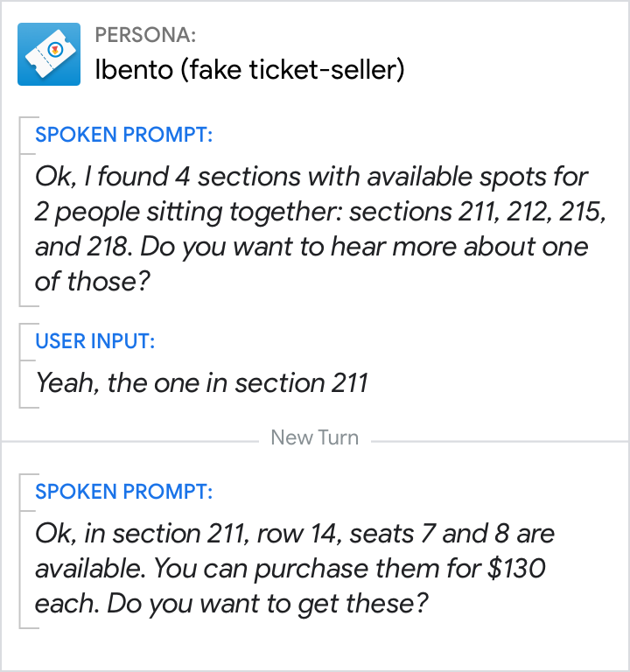Click the first SPOKEN PROMPT heading

(123, 135)
